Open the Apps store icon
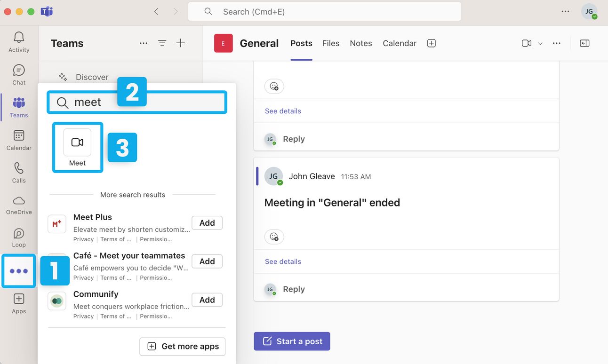Viewport: 608px width, 364px height. click(19, 304)
